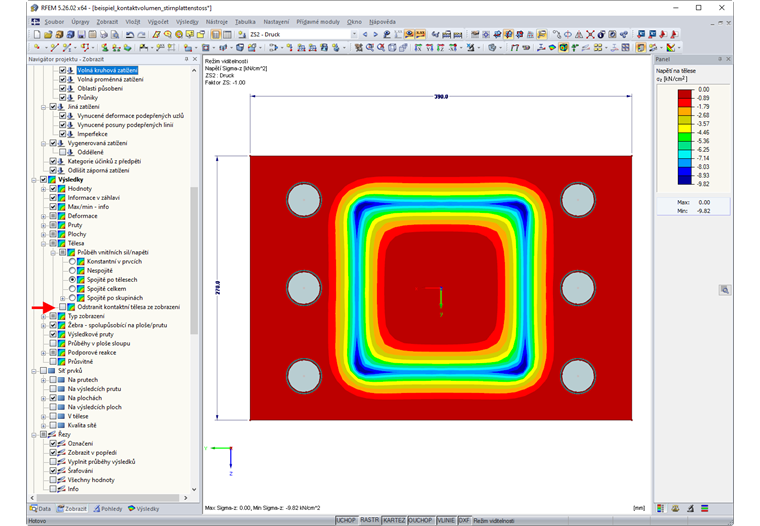Viewport: 760px width, 526px height.
Task: Toggle DXF in status bar
Action: coord(464,520)
